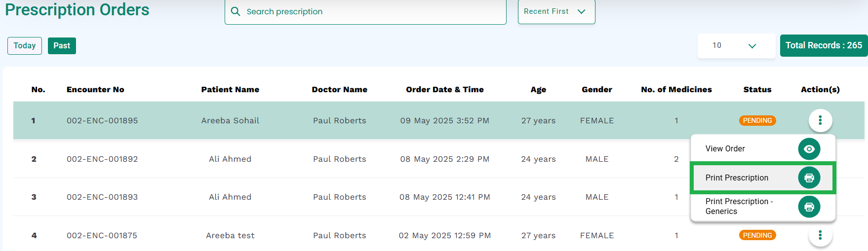The width and height of the screenshot is (868, 251).
Task: Switch to the Past filter
Action: click(62, 46)
